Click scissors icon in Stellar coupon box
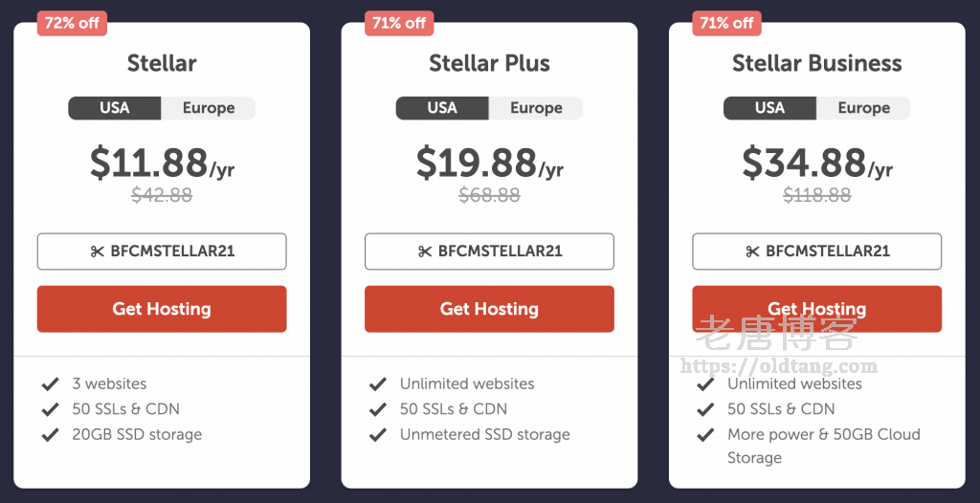Screen dimensions: 980x503 97,251
